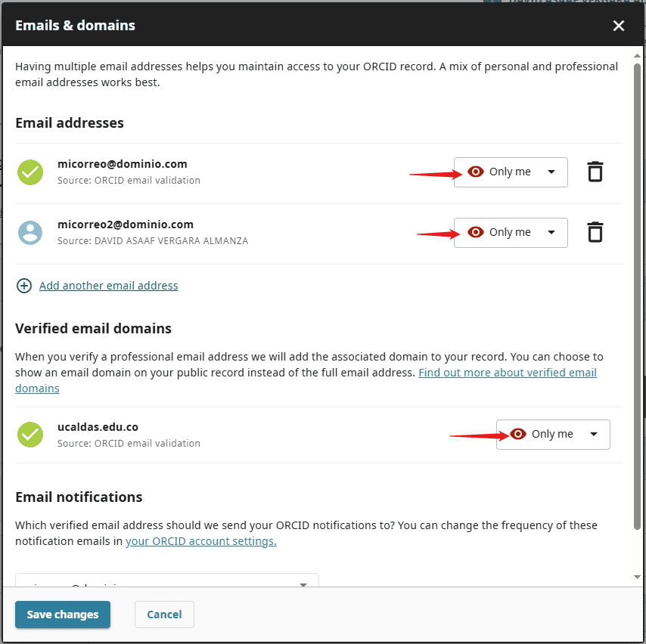Open the notification email address selector
The height and width of the screenshot is (644, 646).
coord(167,581)
